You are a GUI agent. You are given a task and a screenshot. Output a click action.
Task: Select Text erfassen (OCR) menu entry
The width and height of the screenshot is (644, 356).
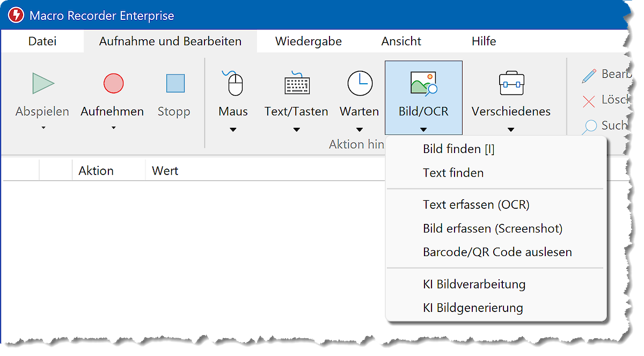point(475,205)
